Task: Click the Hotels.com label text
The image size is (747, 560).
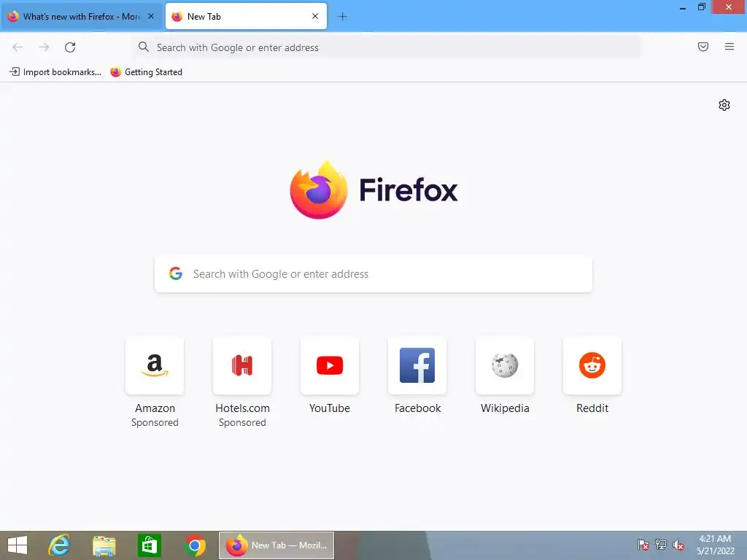Action: pyautogui.click(x=242, y=408)
